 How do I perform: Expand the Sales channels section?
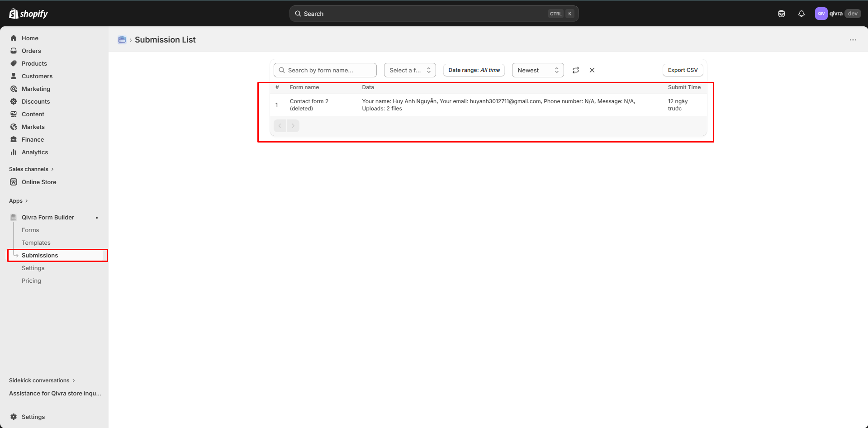pyautogui.click(x=31, y=169)
